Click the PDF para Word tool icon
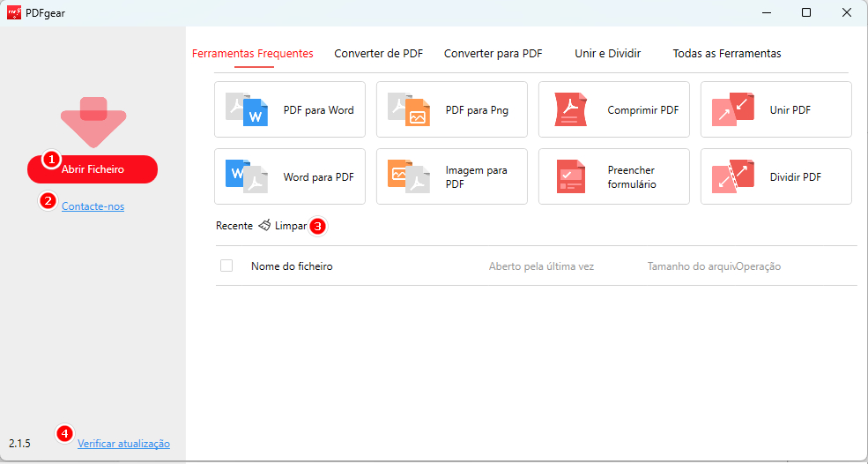Screen dimensions: 868x464 point(247,109)
